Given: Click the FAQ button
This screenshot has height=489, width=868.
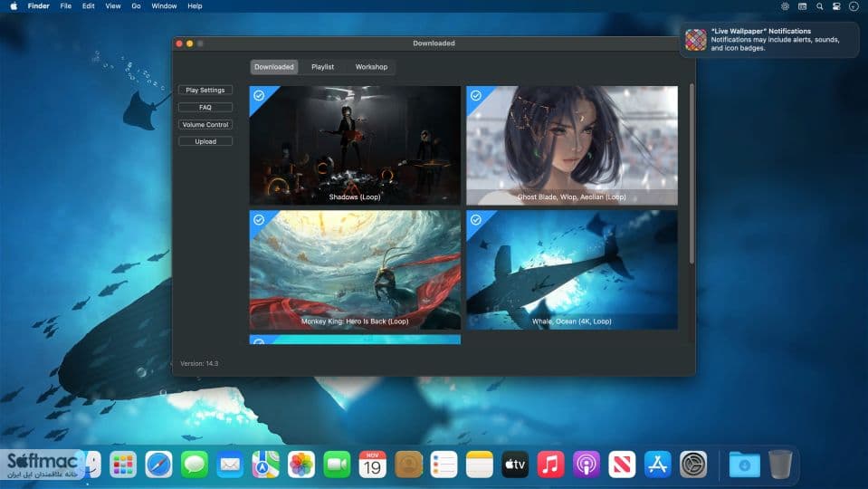Looking at the screenshot, I should pyautogui.click(x=205, y=108).
